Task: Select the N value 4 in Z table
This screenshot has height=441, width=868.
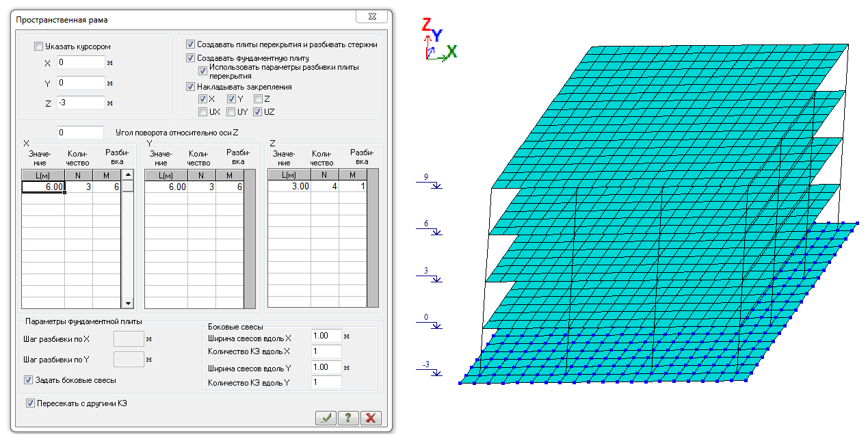Action: tap(325, 186)
